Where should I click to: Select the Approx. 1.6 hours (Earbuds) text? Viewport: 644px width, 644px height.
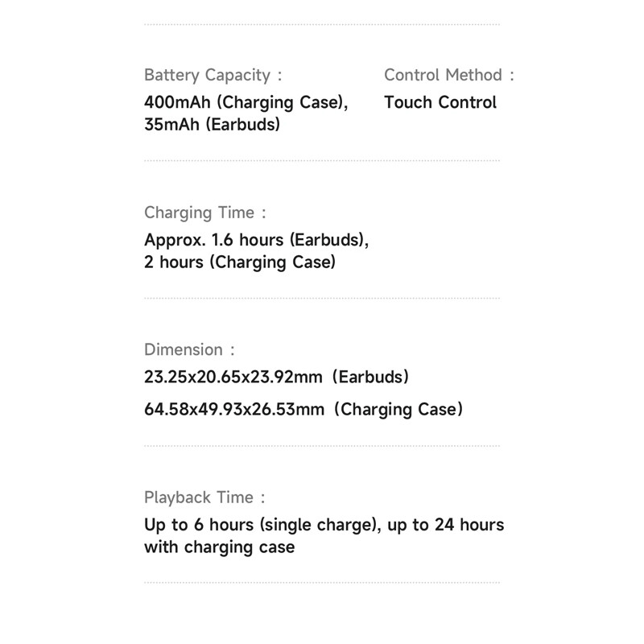(x=256, y=240)
